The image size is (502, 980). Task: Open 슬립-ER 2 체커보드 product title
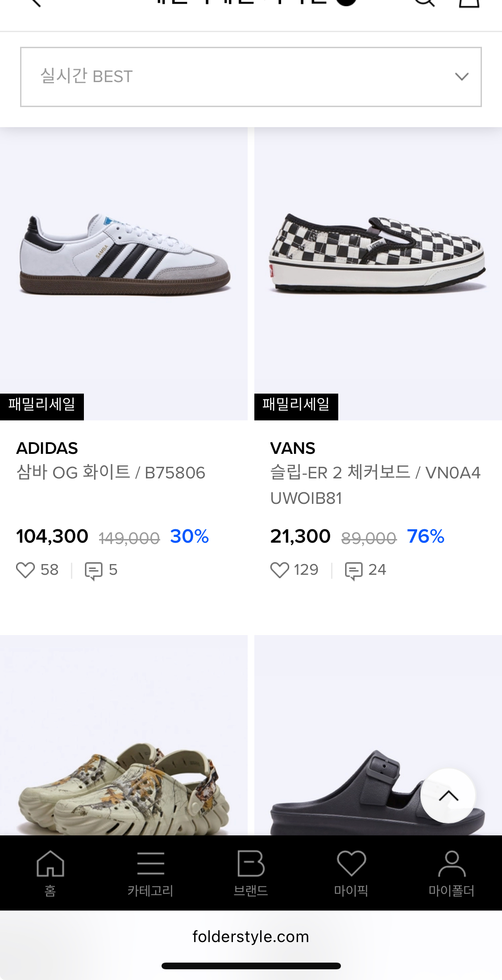tap(375, 484)
